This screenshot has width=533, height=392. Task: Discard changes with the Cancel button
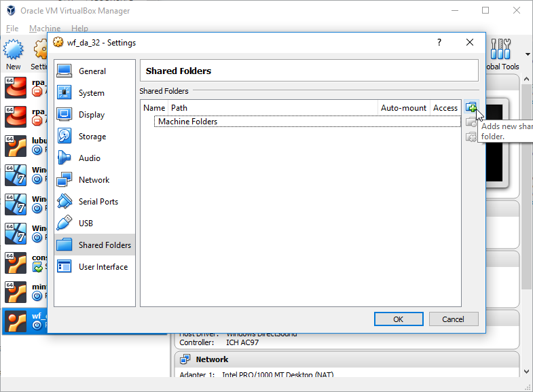[x=454, y=319]
